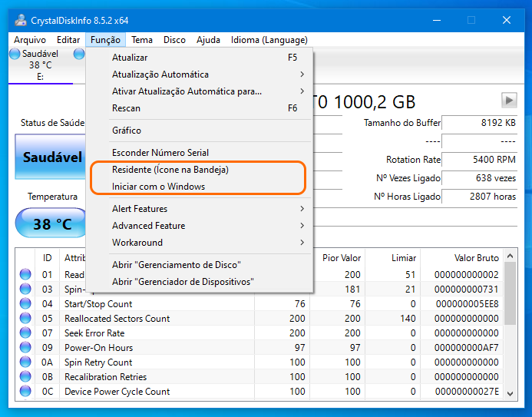Click status circle of Recalibration Retries row
Viewport: 532px width, 417px height.
point(25,376)
